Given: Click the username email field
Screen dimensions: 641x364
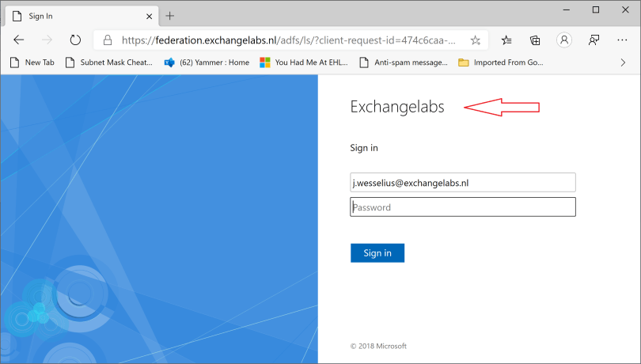Looking at the screenshot, I should [462, 183].
